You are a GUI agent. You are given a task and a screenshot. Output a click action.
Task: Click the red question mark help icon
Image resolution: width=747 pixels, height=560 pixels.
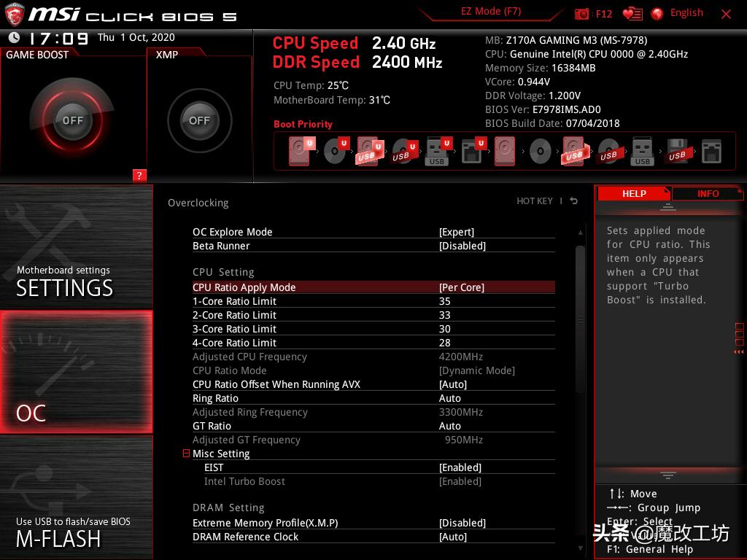tap(139, 176)
